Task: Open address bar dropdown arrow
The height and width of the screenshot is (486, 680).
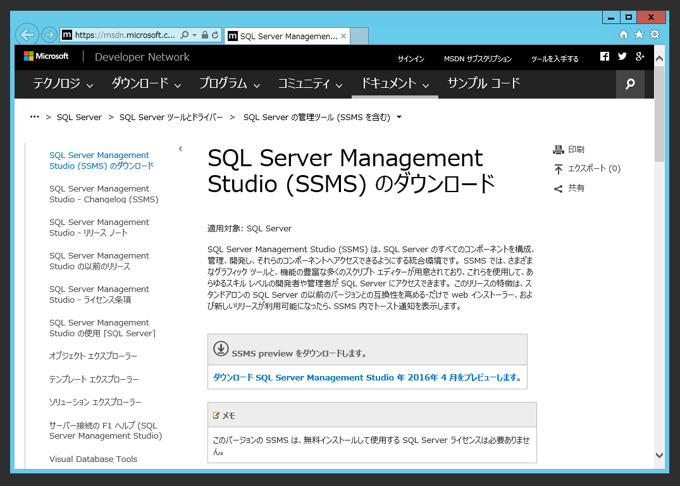Action: pos(195,35)
